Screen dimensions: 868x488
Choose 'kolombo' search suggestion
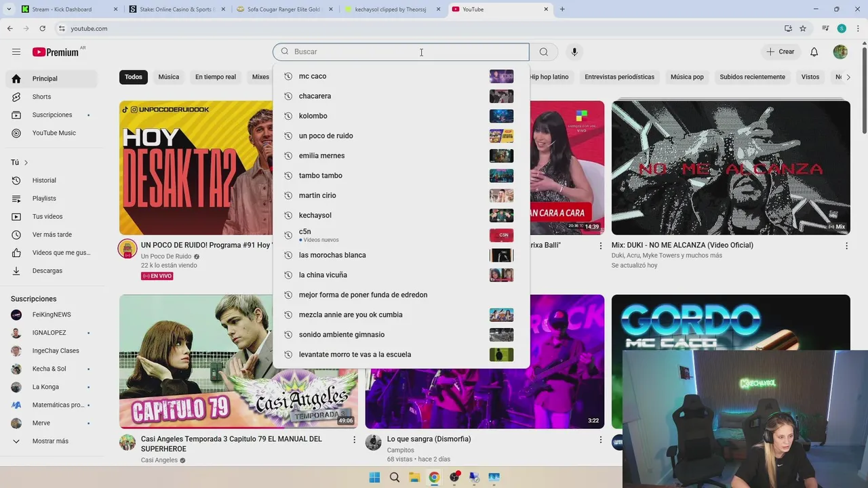[400, 116]
